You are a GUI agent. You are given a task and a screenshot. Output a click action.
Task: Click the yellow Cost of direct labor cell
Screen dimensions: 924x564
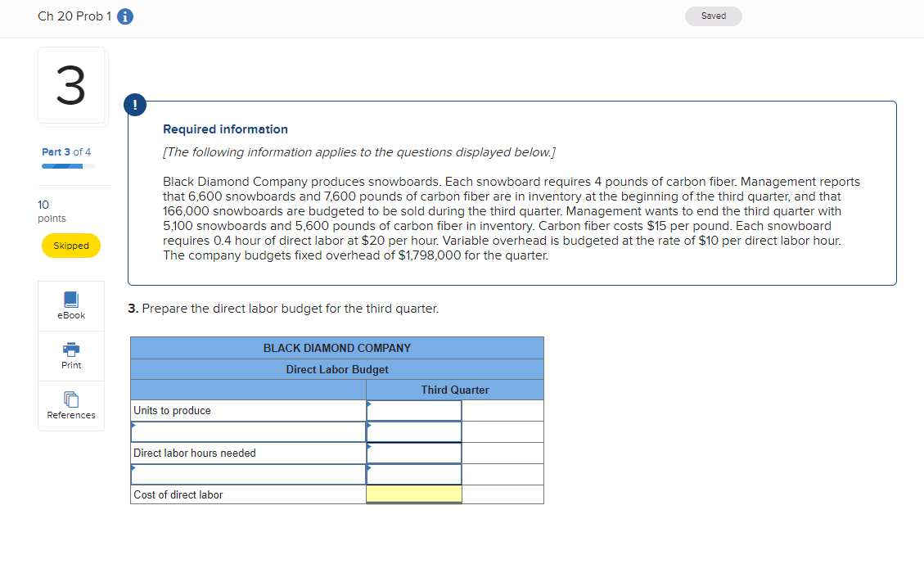413,494
